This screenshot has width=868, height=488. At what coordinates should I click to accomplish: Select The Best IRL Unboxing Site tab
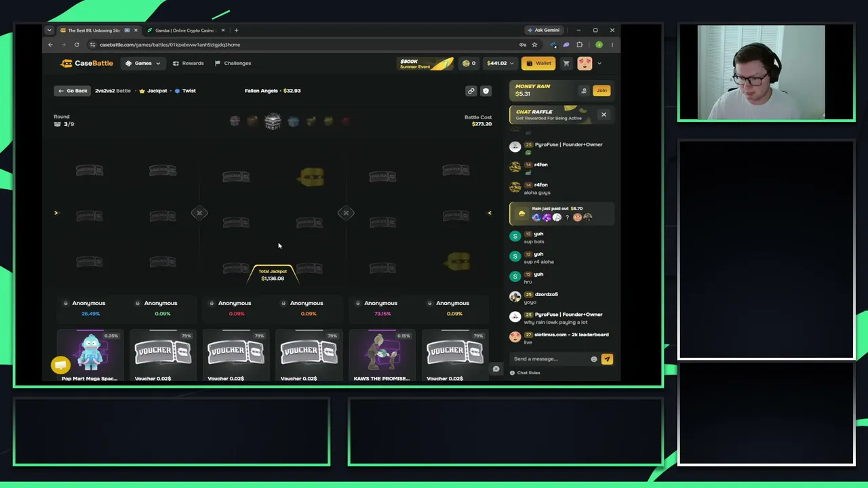[98, 30]
